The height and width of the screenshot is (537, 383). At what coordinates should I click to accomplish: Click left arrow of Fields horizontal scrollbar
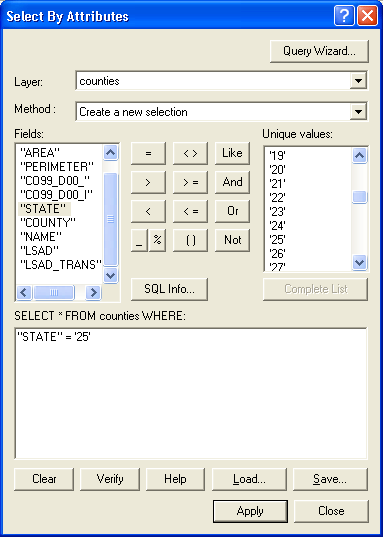[24, 292]
